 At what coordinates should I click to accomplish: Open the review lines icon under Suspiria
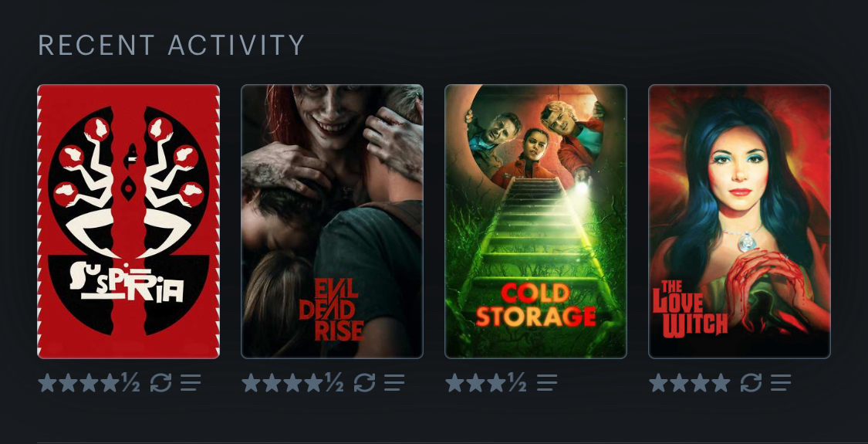coord(191,382)
